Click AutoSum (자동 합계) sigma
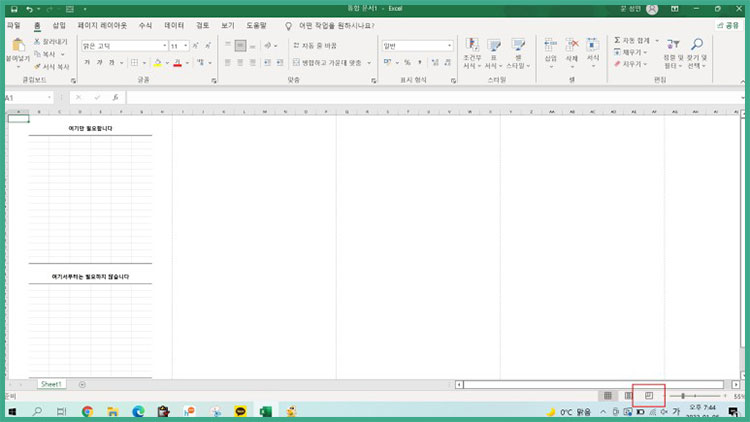The width and height of the screenshot is (750, 422). 632,41
